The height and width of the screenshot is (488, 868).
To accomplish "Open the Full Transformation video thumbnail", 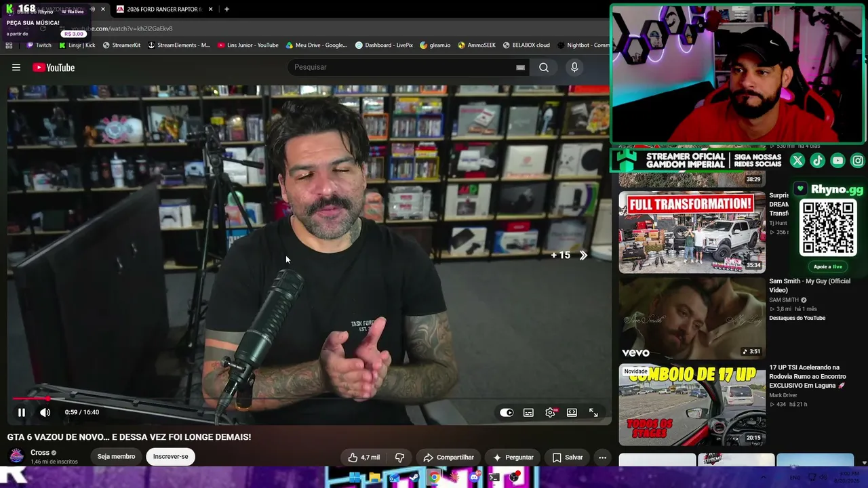I will pyautogui.click(x=692, y=232).
